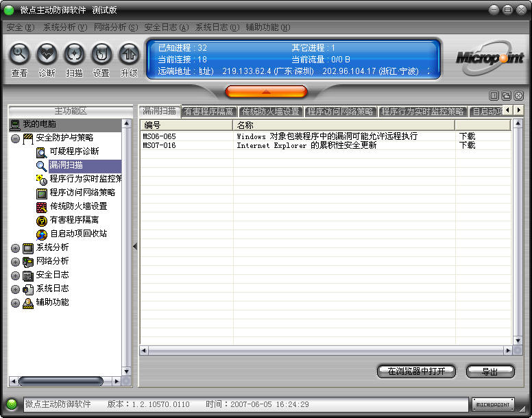Open the 设置 hand toolbar icon
Image resolution: width=532 pixels, height=418 pixels.
(x=101, y=54)
